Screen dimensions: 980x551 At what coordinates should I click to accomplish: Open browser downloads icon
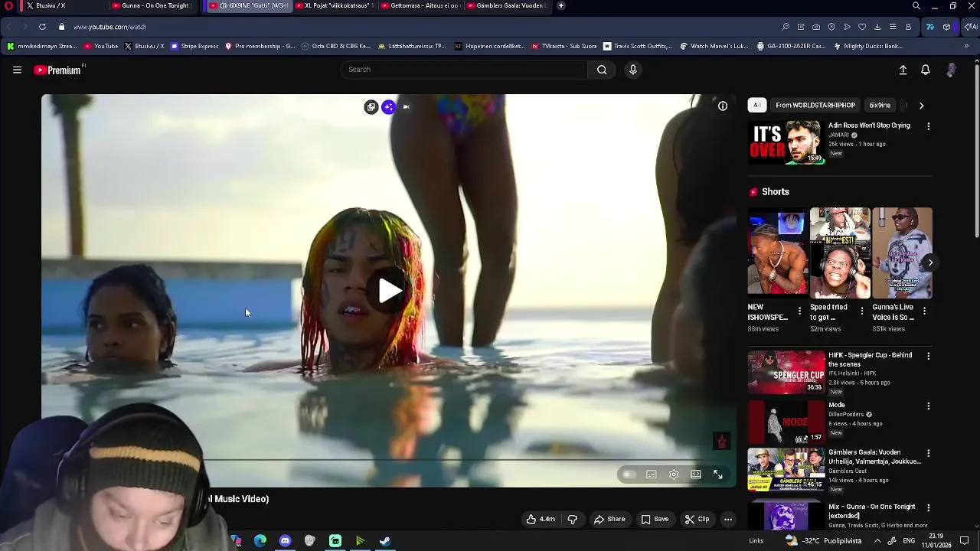(x=877, y=27)
